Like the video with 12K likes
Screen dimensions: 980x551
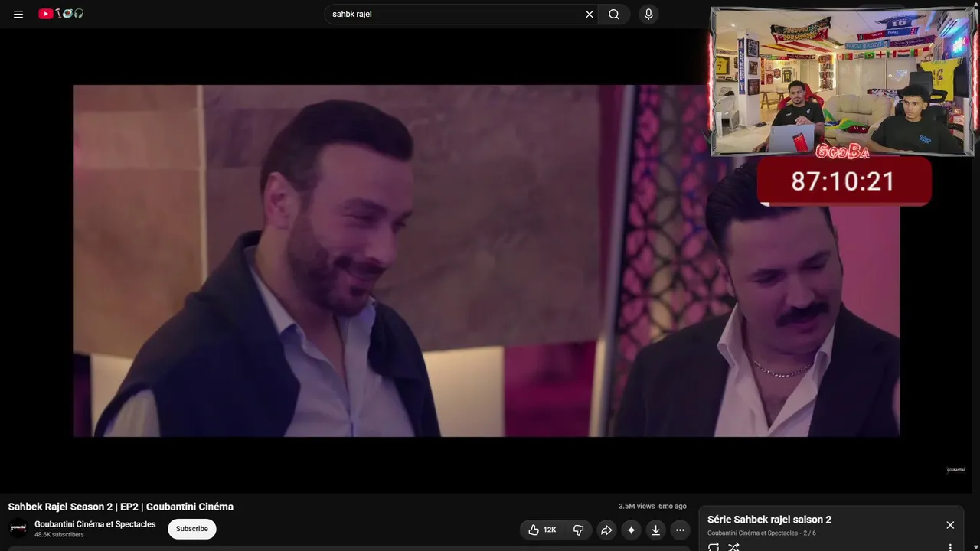[x=542, y=530]
